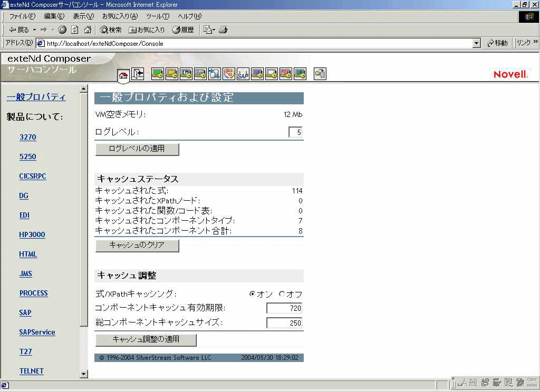Open the 編集(E) menu

54,16
